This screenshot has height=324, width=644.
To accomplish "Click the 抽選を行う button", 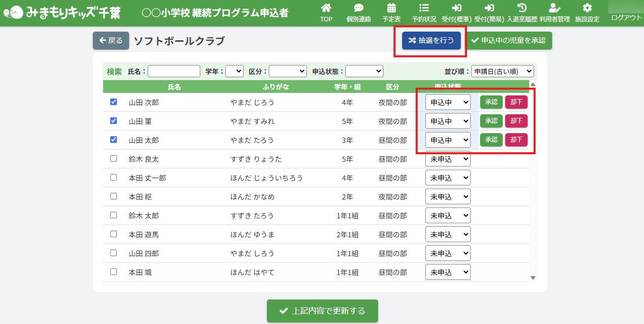I will click(x=431, y=40).
